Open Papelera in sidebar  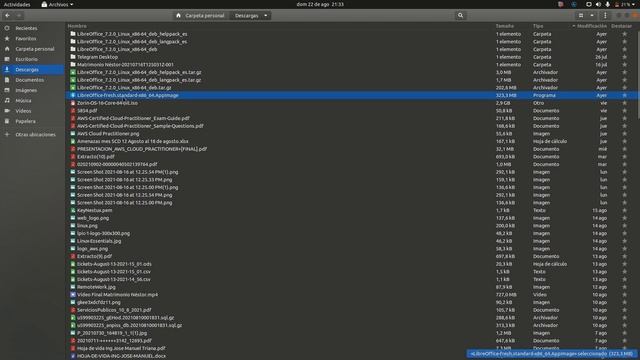[x=25, y=121]
